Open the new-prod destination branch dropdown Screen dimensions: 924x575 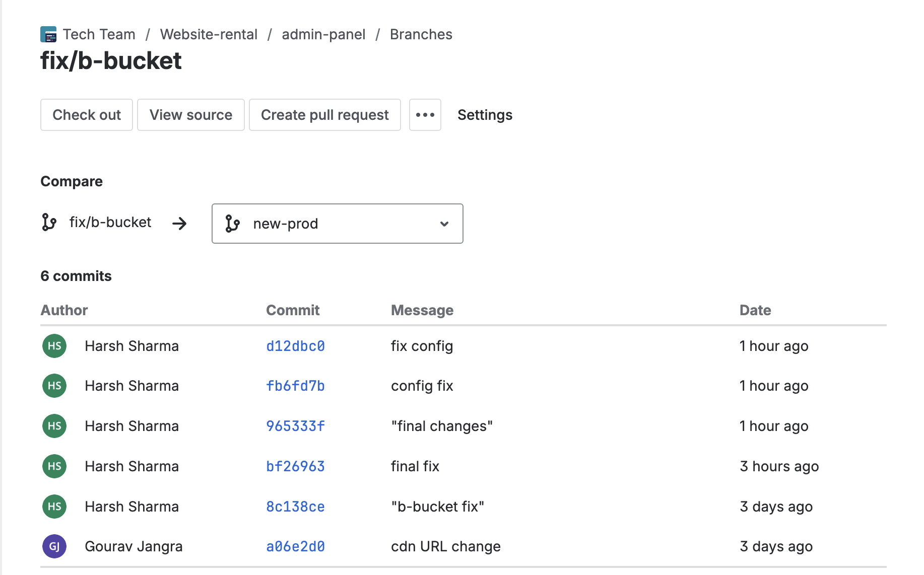[337, 224]
